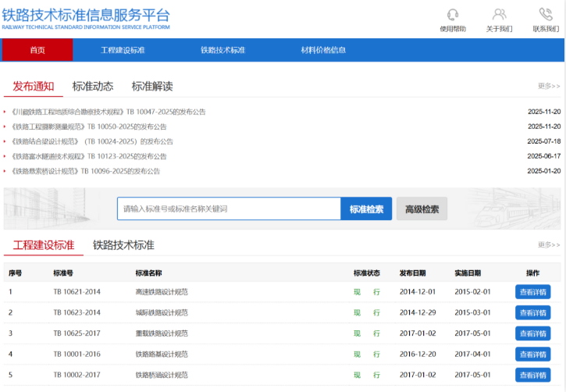Switch to the 标准动态 tab
Image resolution: width=566 pixels, height=392 pixels.
click(93, 86)
